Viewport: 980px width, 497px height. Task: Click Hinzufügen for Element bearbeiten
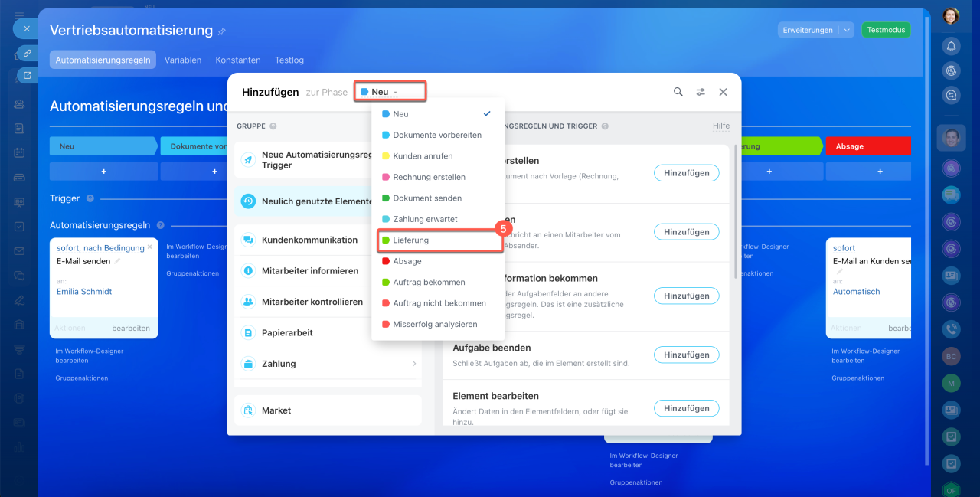687,409
